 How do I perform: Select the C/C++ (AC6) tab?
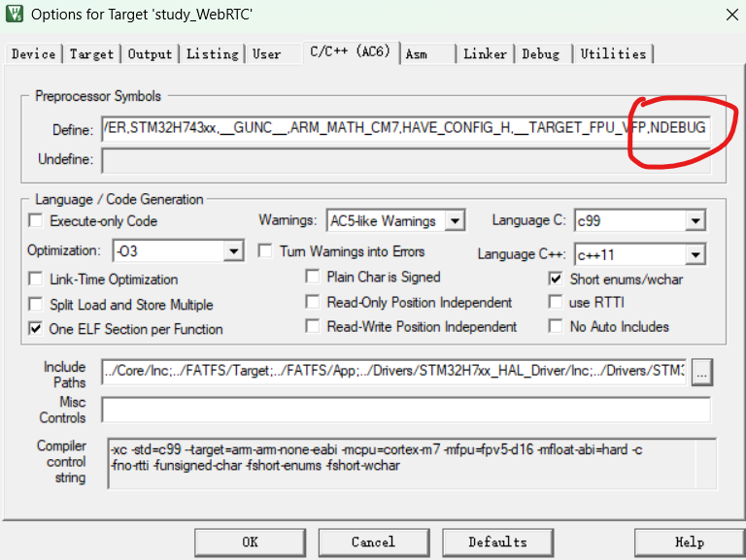click(x=350, y=51)
